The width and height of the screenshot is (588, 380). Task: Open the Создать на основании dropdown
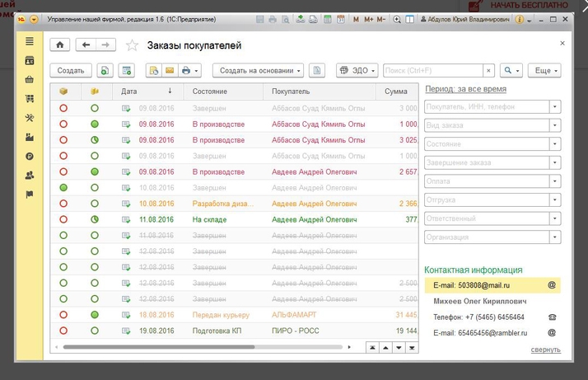click(258, 71)
